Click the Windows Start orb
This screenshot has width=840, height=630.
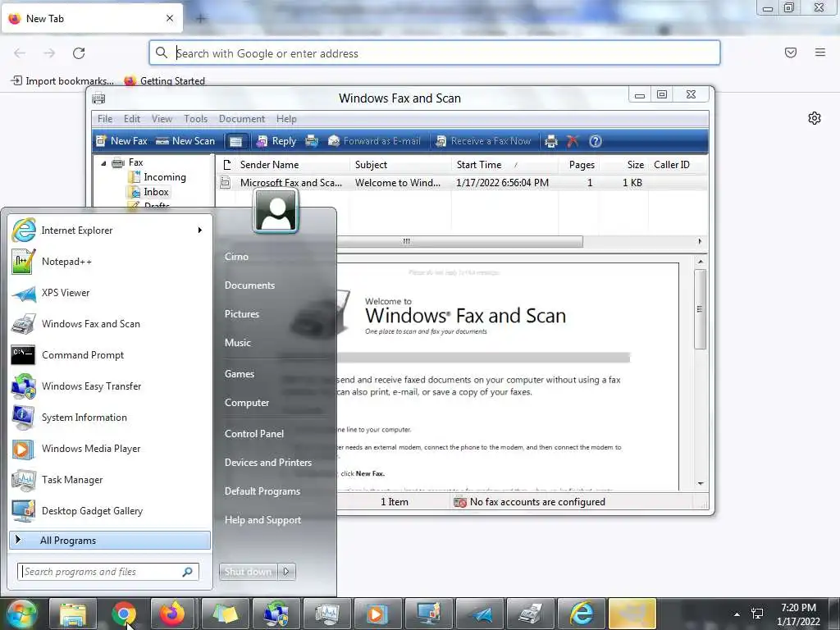[x=21, y=614]
